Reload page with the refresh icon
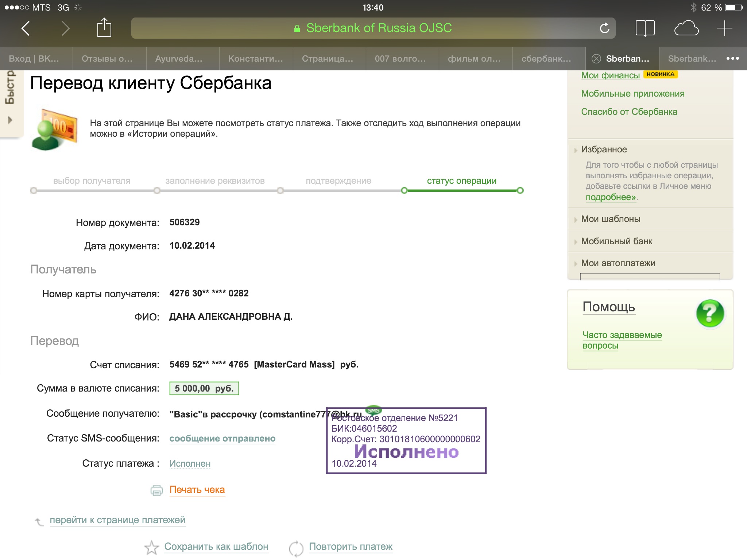This screenshot has width=747, height=560. pos(604,28)
